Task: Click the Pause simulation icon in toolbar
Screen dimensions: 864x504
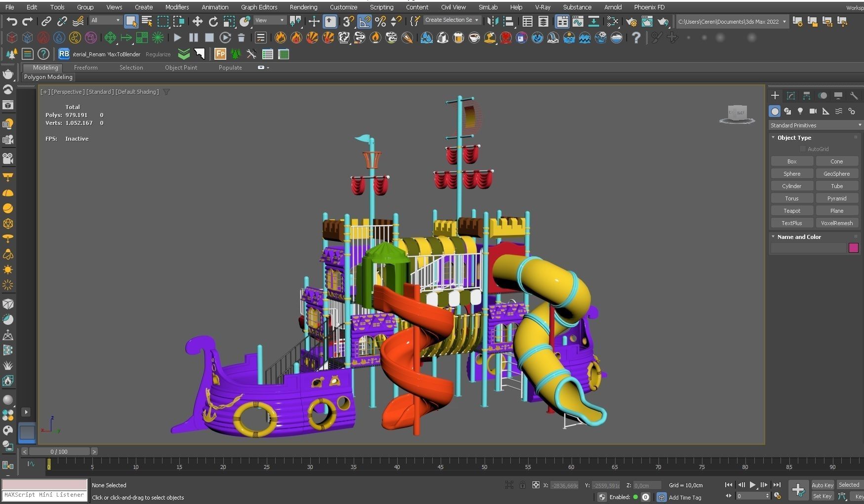Action: 193,38
